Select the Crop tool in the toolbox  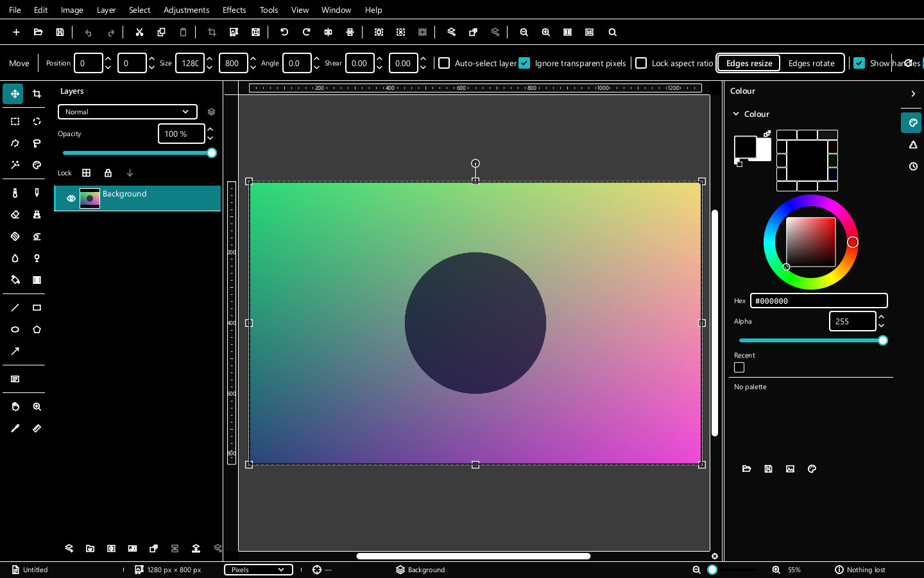point(37,94)
